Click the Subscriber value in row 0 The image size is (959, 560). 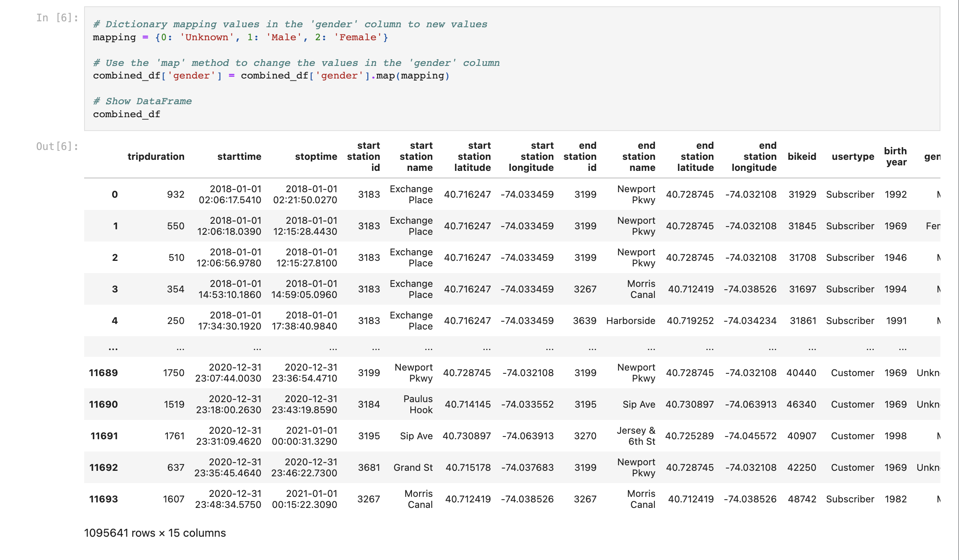tap(850, 194)
